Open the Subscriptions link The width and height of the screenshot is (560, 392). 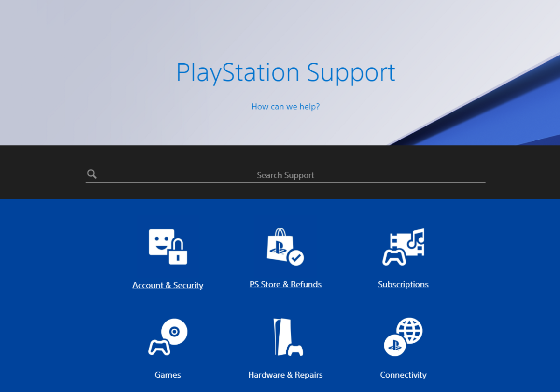(403, 284)
